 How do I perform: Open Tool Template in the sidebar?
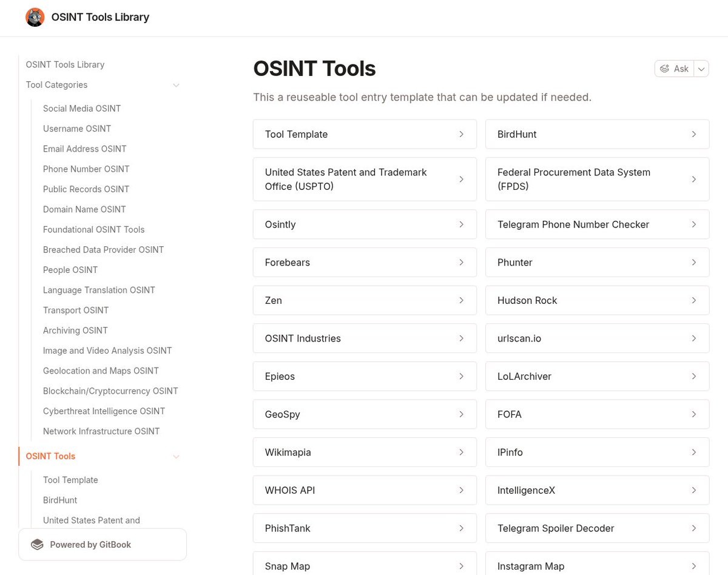(x=70, y=480)
